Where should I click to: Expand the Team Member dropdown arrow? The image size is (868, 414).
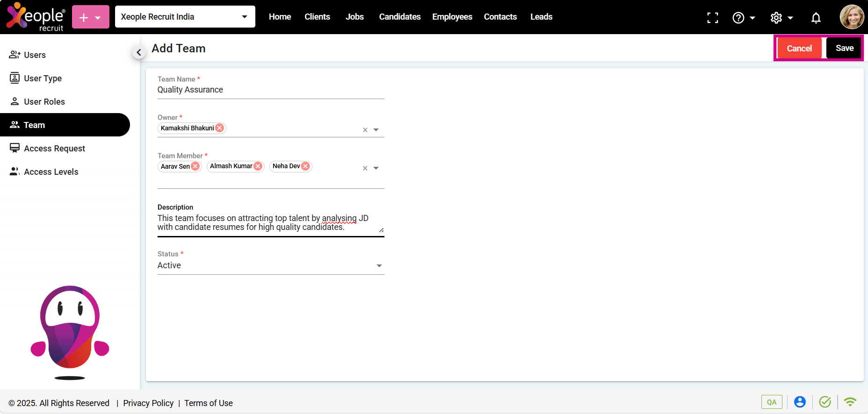[376, 168]
